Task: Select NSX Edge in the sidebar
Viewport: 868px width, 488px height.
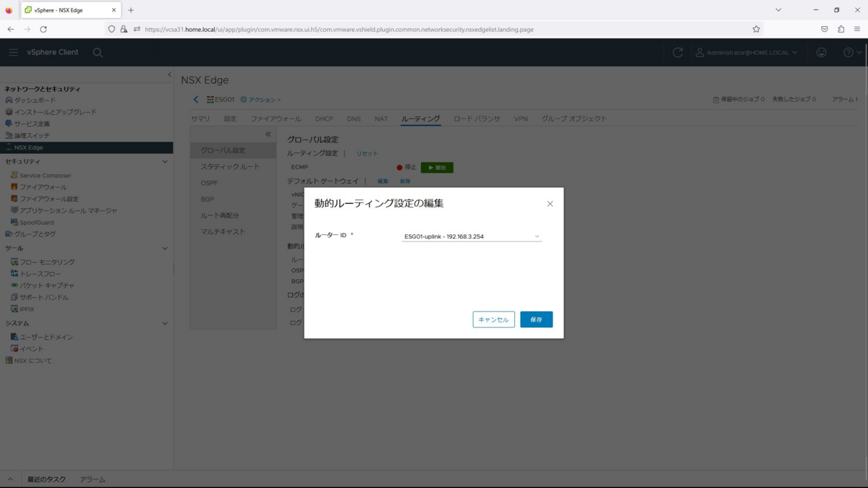Action: [x=86, y=147]
